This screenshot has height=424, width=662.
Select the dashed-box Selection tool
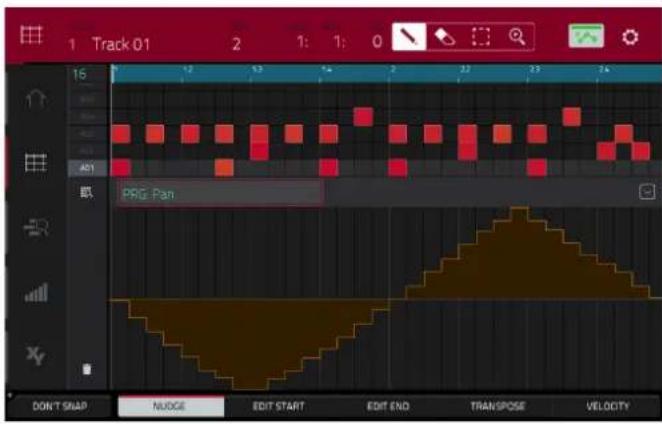point(480,37)
